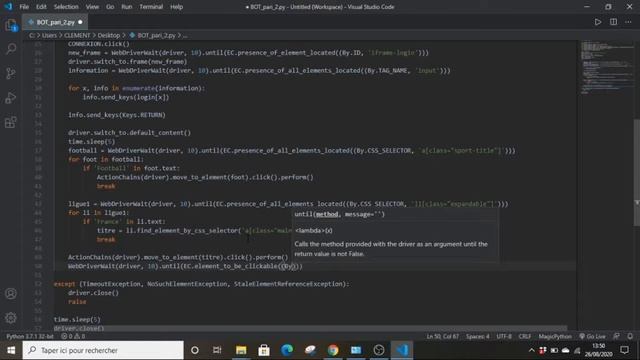The width and height of the screenshot is (640, 360).
Task: Open File Explorer from taskbar
Action: tap(241, 350)
